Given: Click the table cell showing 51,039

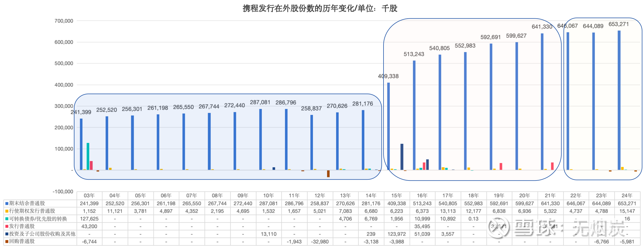Looking at the screenshot, I should pyautogui.click(x=422, y=234).
